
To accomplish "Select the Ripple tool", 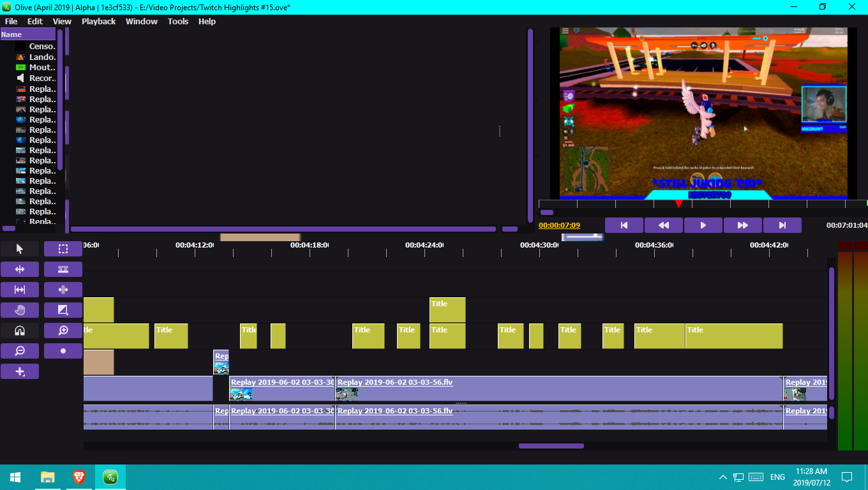I will (20, 269).
